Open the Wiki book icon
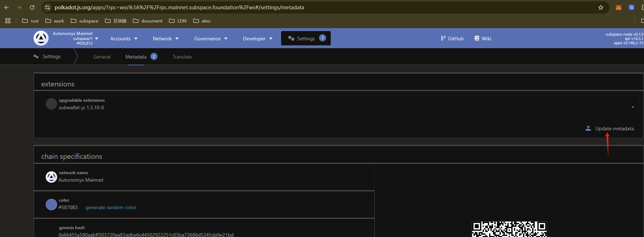The height and width of the screenshot is (237, 644). tap(477, 38)
